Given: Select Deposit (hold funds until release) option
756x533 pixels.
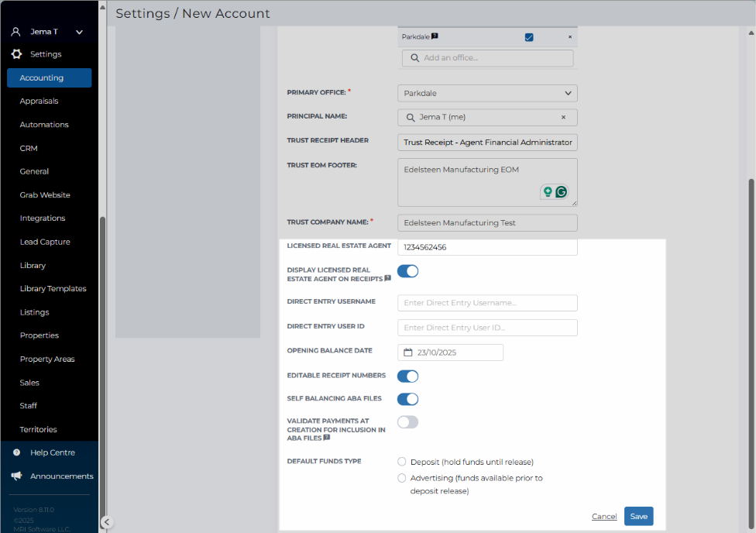Looking at the screenshot, I should (x=401, y=462).
